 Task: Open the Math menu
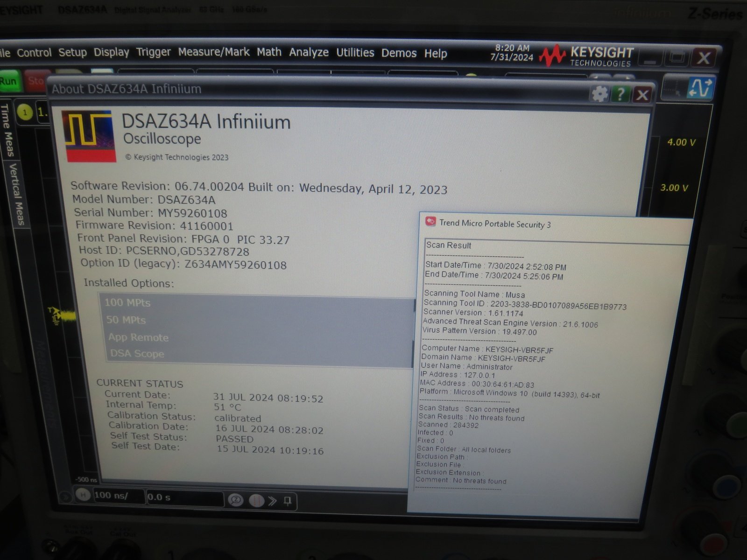pyautogui.click(x=269, y=52)
